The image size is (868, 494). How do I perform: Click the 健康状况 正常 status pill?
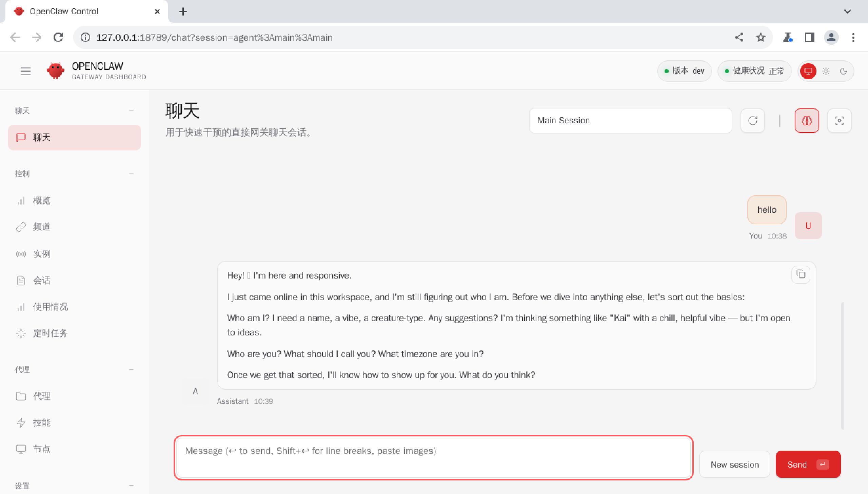(754, 71)
